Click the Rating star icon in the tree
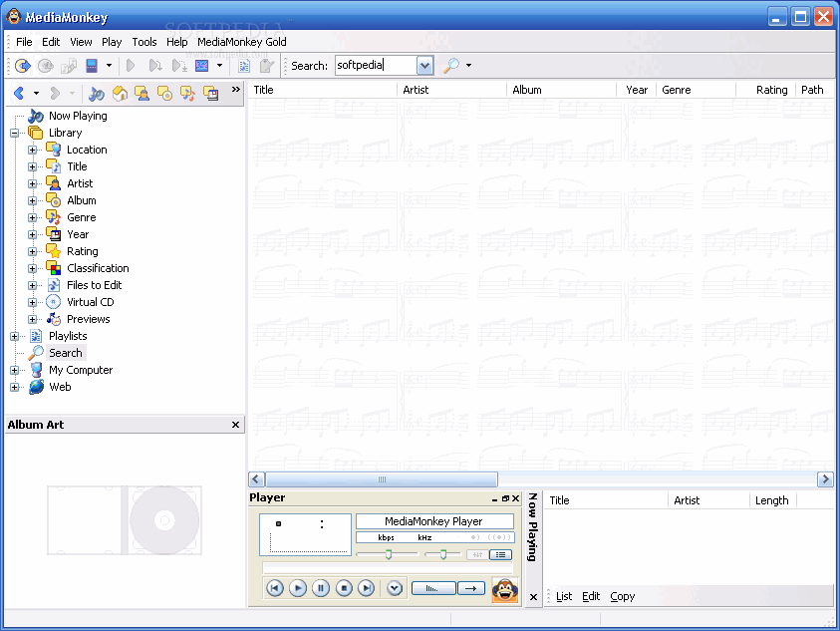The width and height of the screenshot is (840, 631). pyautogui.click(x=53, y=250)
